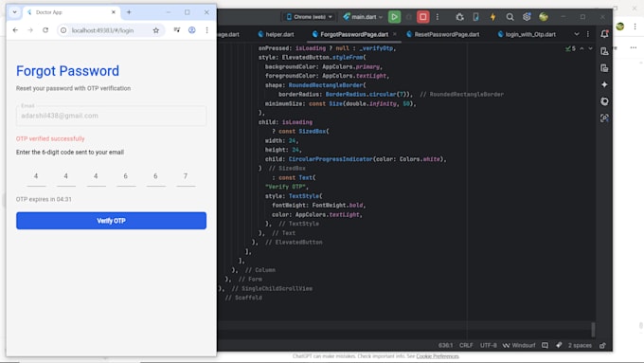Click the Debug bug icon in IDE toolbar
The height and width of the screenshot is (363, 644).
point(459,17)
